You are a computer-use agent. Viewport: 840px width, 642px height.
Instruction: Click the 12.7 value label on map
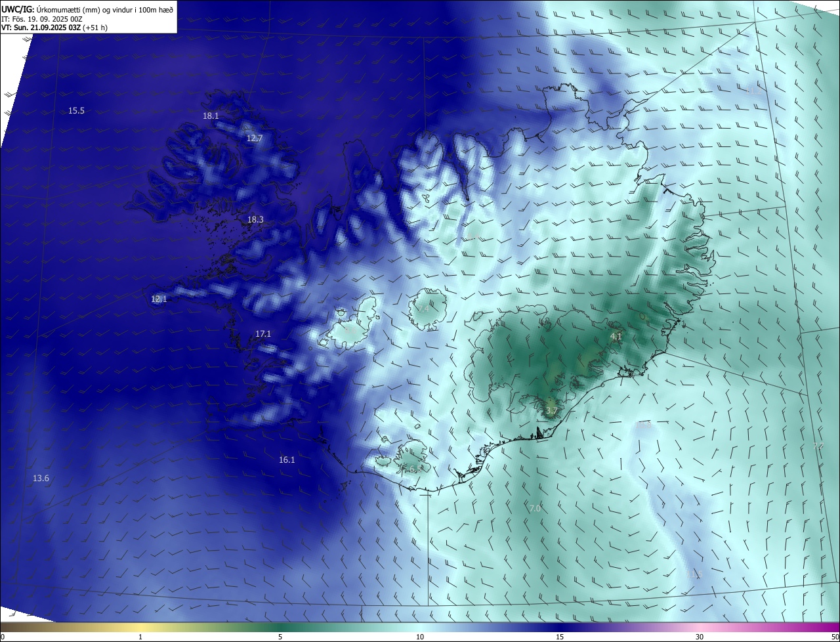[x=255, y=139]
